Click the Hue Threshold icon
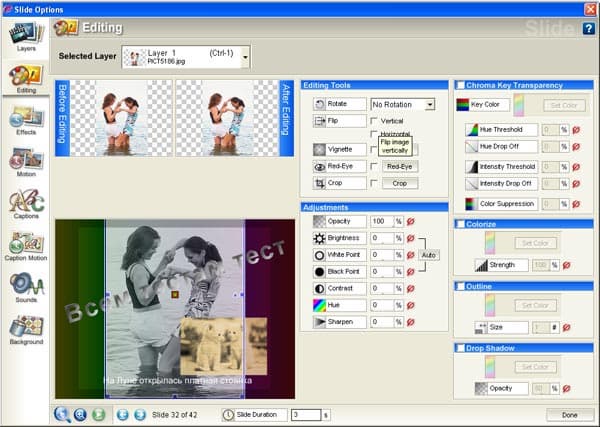600x427 pixels. tap(471, 130)
